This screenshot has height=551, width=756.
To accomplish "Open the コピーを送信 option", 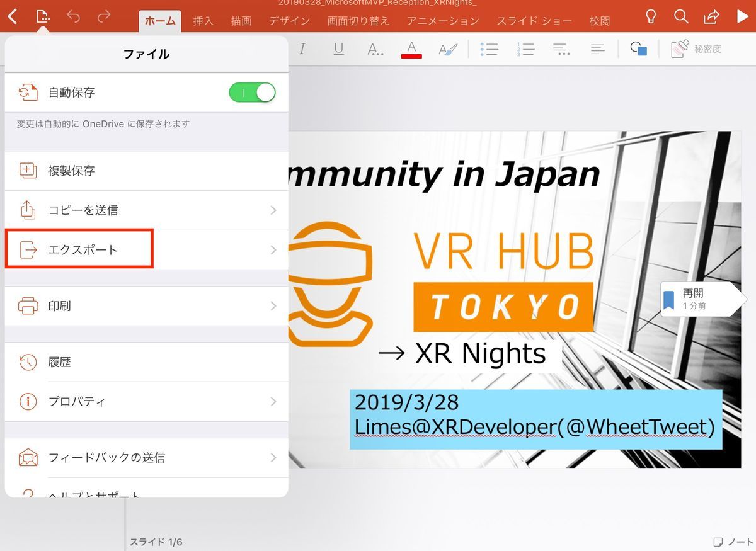I will 146,210.
